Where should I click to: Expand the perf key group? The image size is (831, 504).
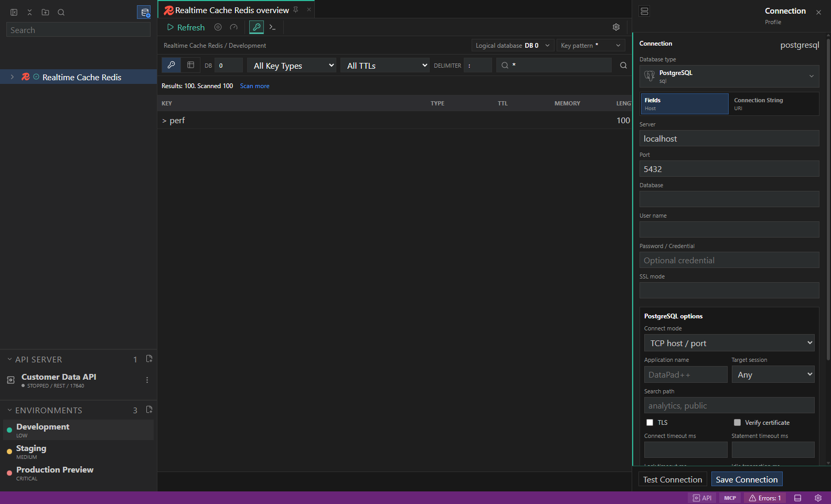coord(164,121)
